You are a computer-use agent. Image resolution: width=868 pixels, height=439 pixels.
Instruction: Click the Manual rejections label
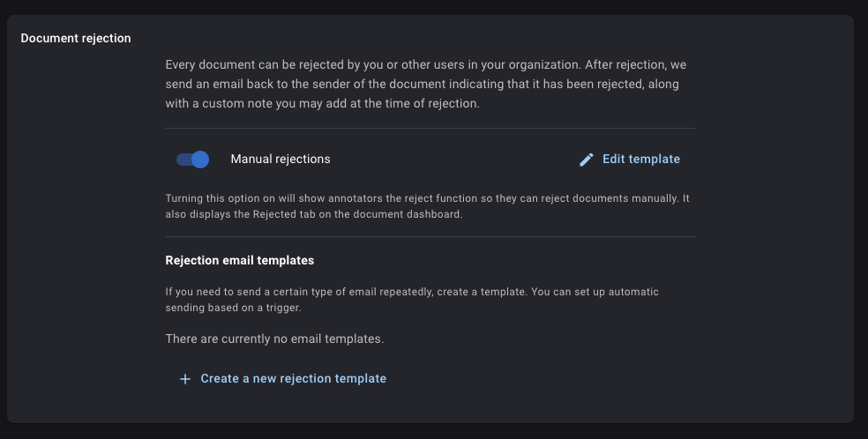[x=281, y=160]
